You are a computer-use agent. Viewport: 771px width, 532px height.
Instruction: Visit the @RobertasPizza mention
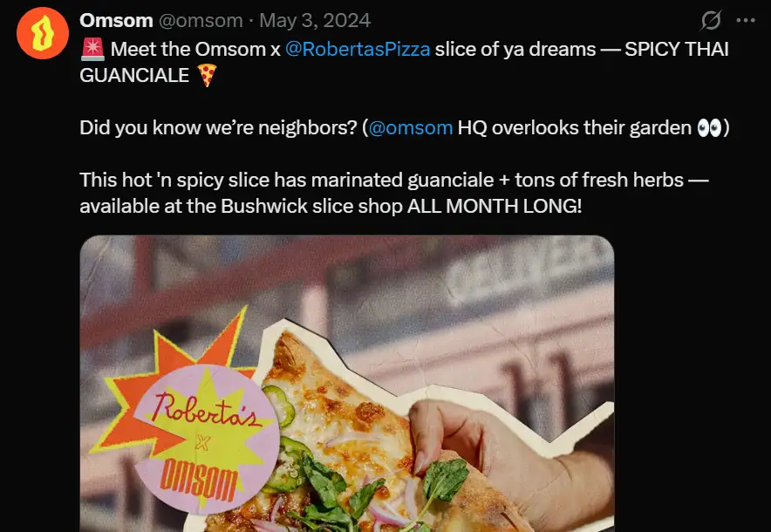358,49
